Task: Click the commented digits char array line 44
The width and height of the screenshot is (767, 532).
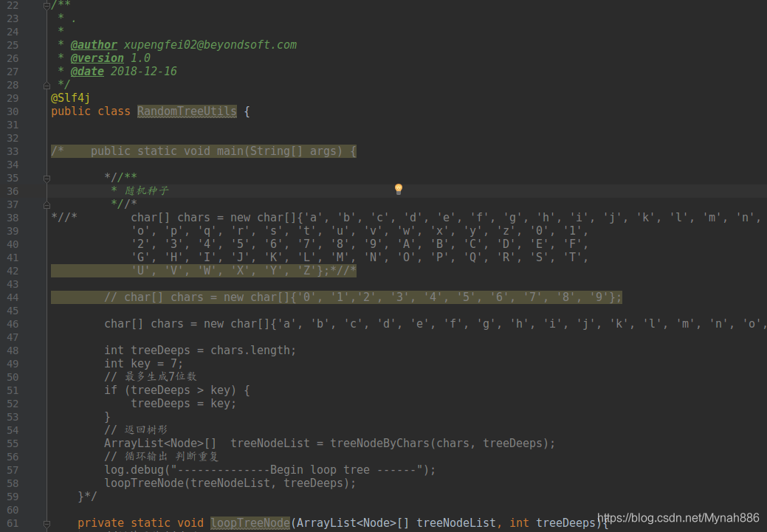Action: pos(337,297)
